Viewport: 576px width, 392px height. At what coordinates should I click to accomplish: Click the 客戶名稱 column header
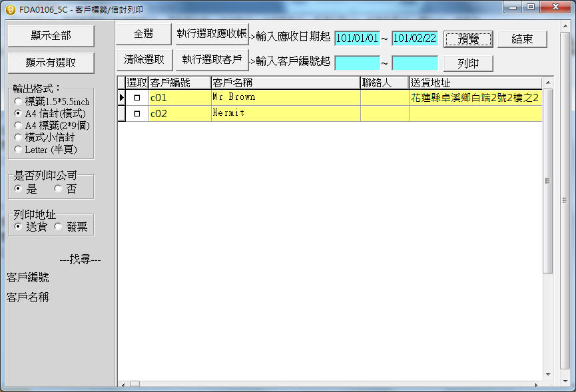click(286, 83)
